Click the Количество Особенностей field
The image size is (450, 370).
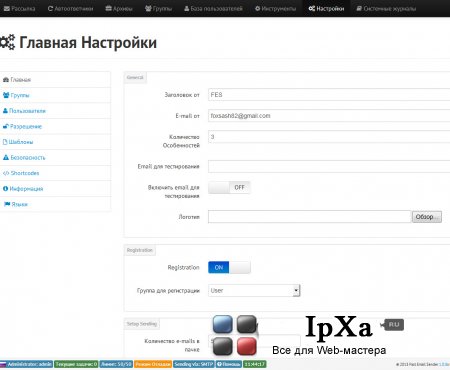click(x=329, y=137)
